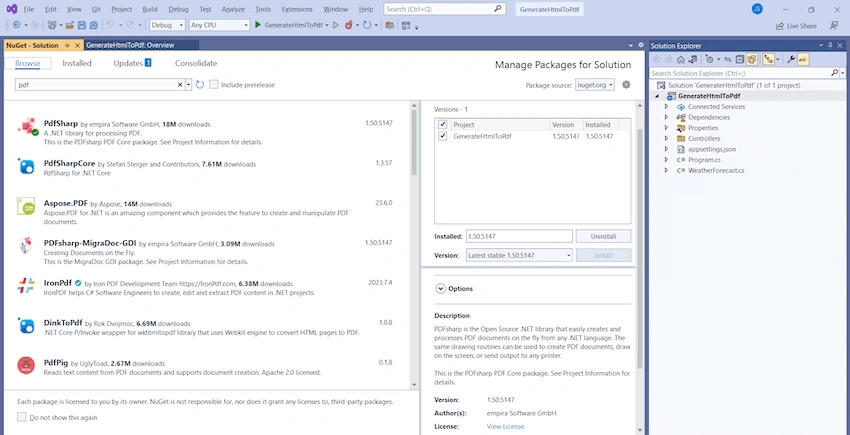Switch to the Installed tab

point(77,63)
